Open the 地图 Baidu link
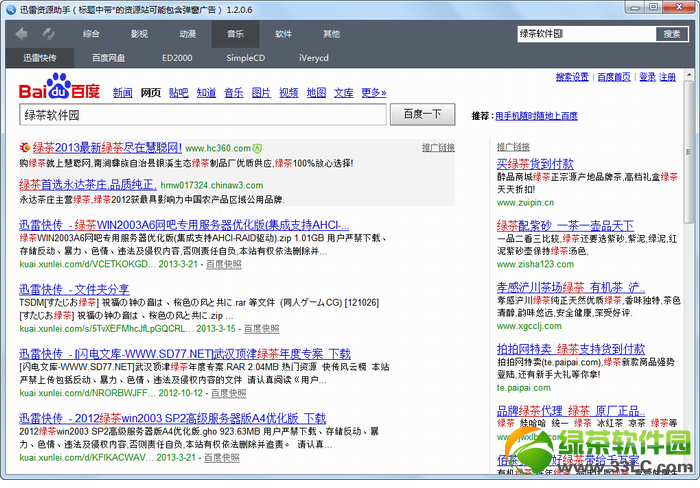Image resolution: width=700 pixels, height=488 pixels. pyautogui.click(x=316, y=92)
